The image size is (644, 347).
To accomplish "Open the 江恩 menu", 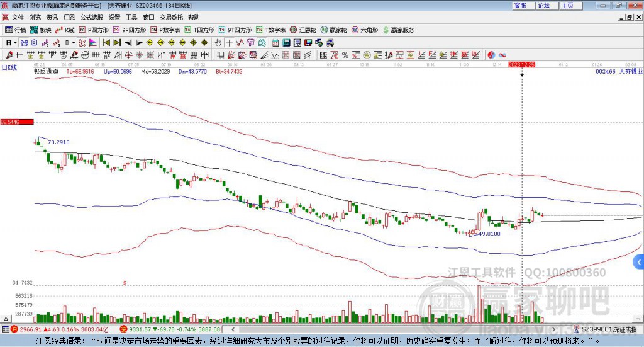I will pyautogui.click(x=69, y=18).
